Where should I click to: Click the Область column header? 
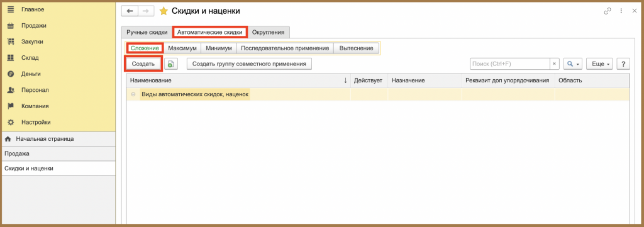pos(591,80)
